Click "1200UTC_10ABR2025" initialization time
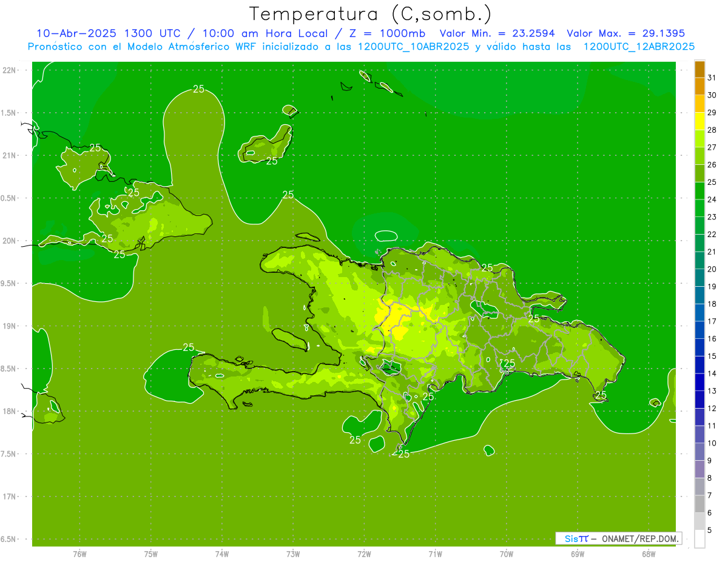This screenshot has height=562, width=728. (413, 47)
